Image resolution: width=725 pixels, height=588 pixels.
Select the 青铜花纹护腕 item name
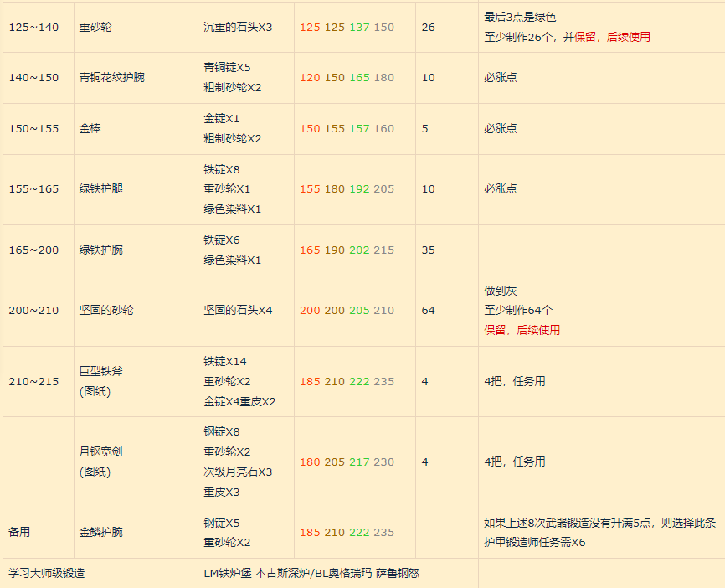click(x=111, y=77)
